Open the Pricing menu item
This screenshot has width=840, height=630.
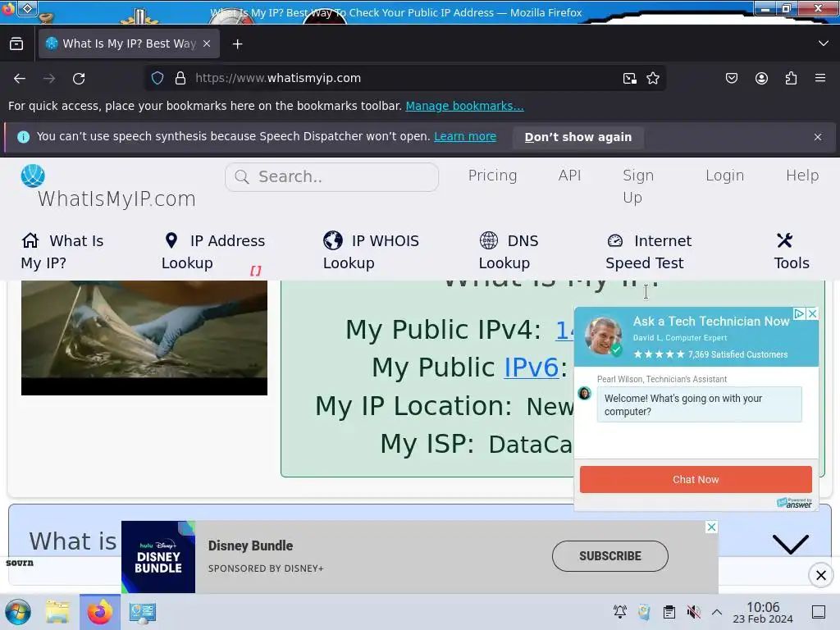[492, 176]
